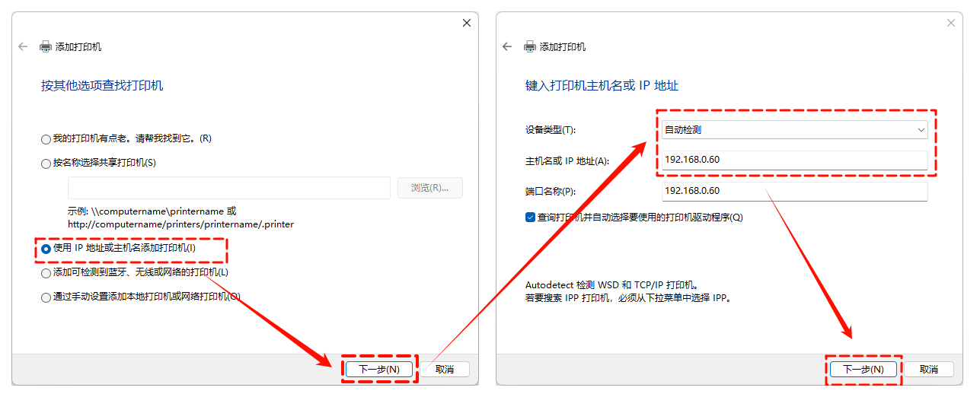The image size is (980, 397).
Task: Click printer icon in the right dialog's title
Action: [530, 46]
